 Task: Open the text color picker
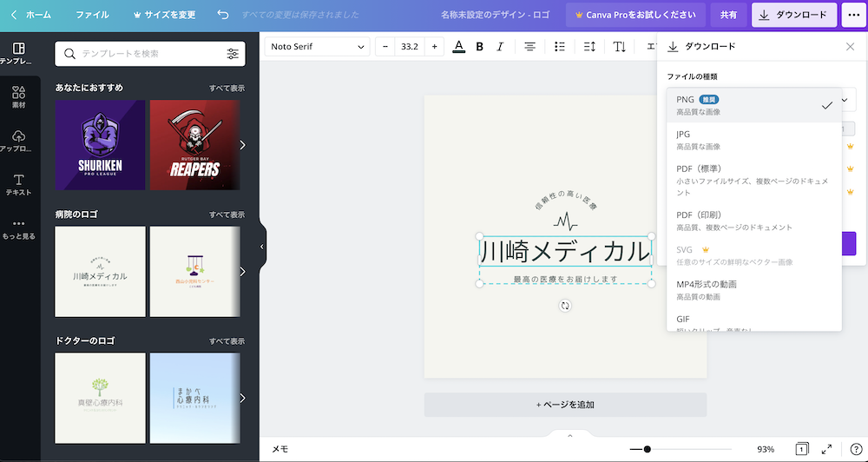coord(458,47)
